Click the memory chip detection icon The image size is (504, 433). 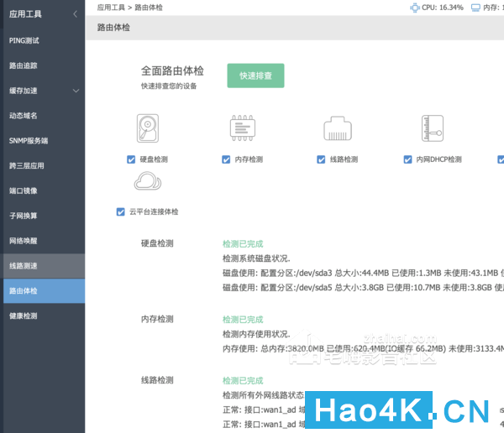[243, 128]
